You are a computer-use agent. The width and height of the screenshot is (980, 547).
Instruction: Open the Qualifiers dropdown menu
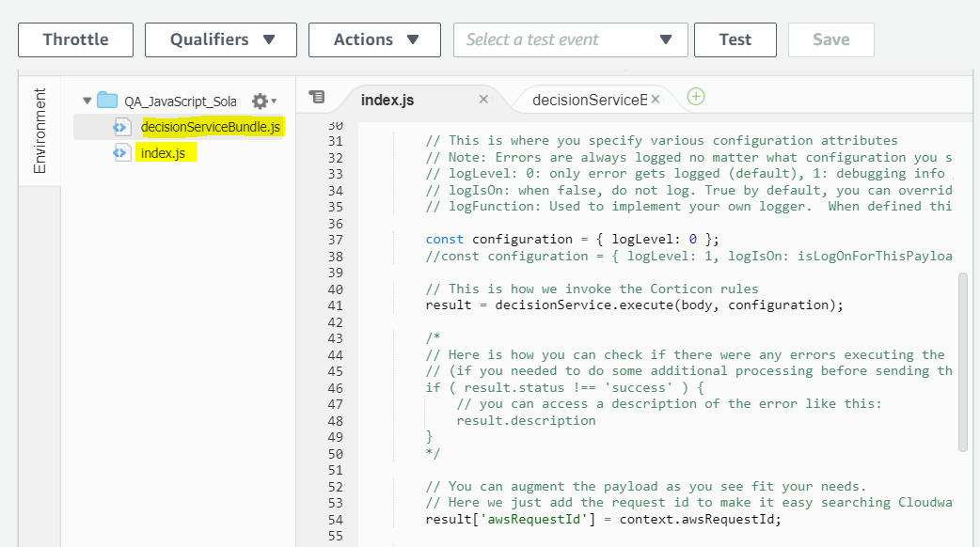click(x=221, y=39)
